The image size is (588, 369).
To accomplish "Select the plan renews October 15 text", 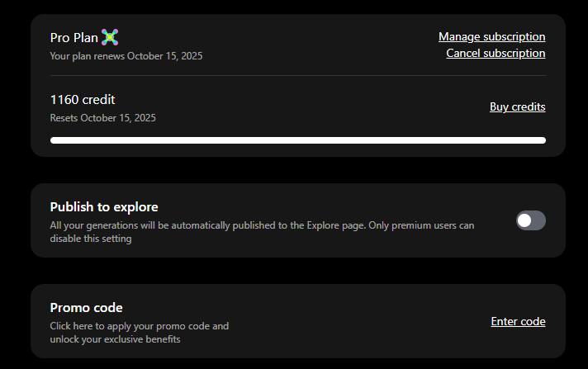I will pyautogui.click(x=126, y=56).
